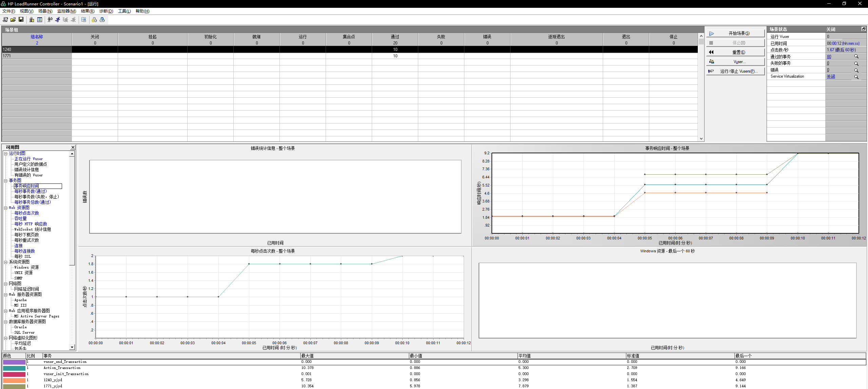Image resolution: width=868 pixels, height=389 pixels.
Task: Collapse the 运行时图 tree node
Action: click(x=5, y=154)
